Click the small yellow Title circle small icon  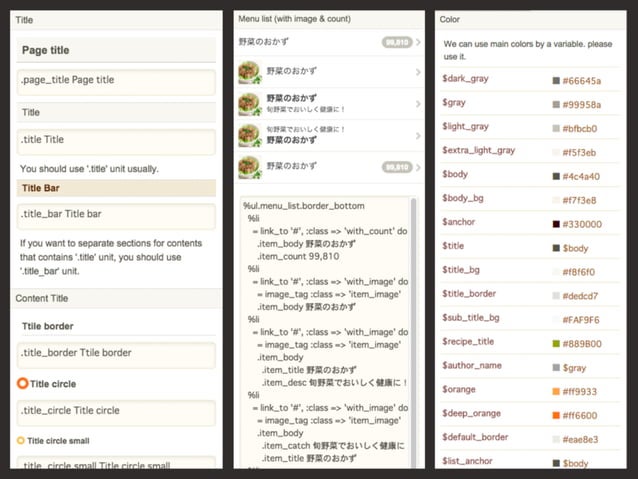click(21, 440)
